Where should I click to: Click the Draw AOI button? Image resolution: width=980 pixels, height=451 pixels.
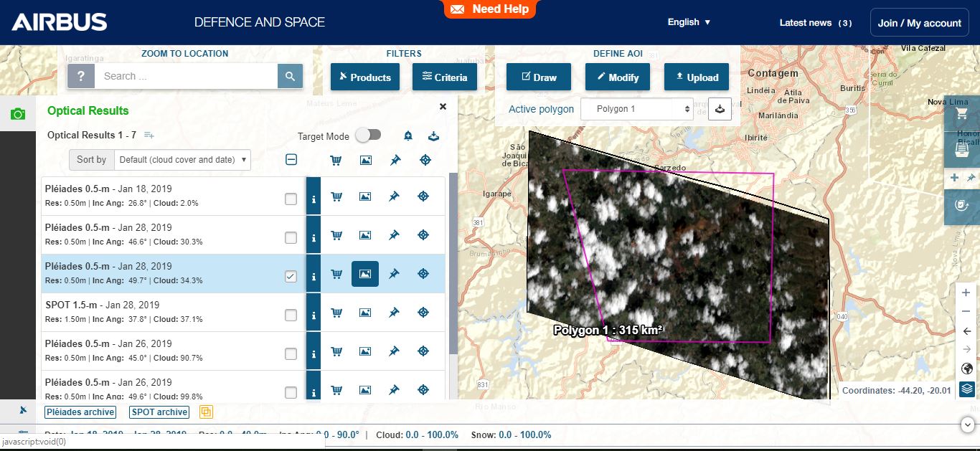coord(539,77)
